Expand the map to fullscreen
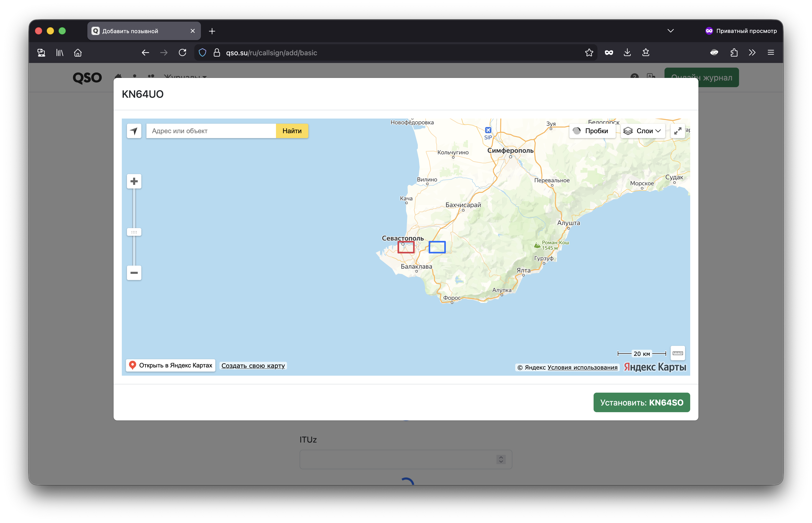Image resolution: width=812 pixels, height=523 pixels. point(678,131)
